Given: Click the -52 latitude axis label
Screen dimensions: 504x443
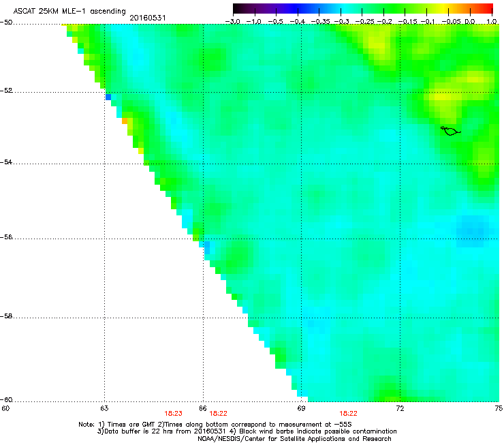Looking at the screenshot, I should (x=6, y=91).
